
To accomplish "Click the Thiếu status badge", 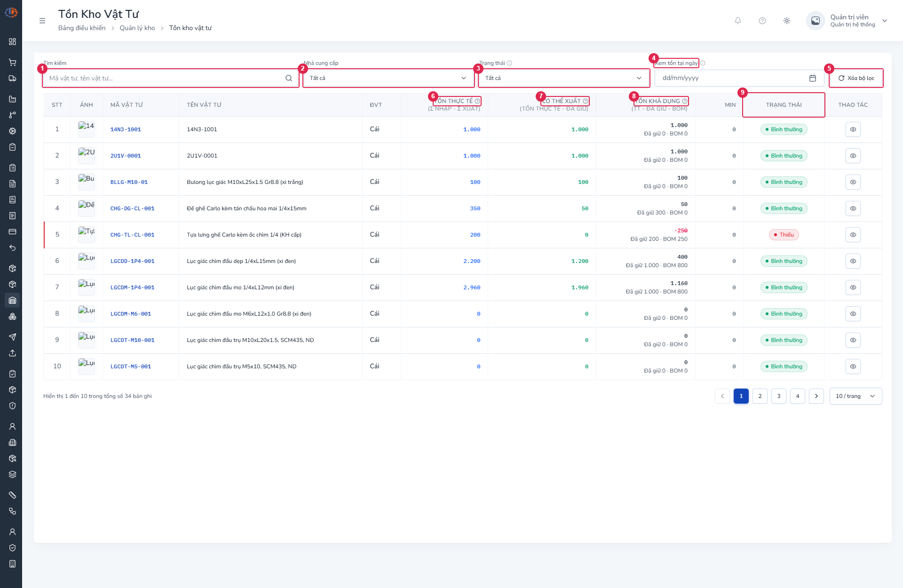I will 784,235.
